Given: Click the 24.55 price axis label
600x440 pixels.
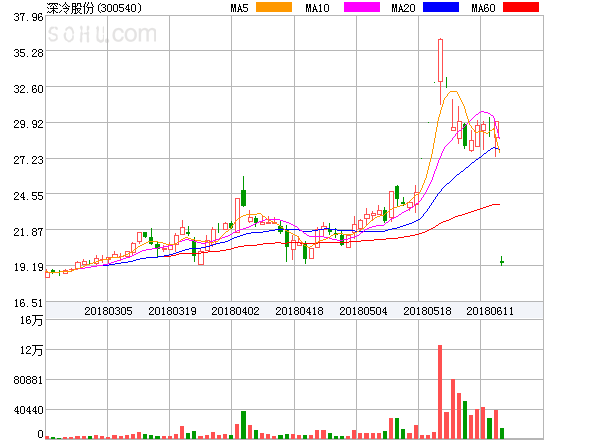Looking at the screenshot, I should (x=28, y=196).
